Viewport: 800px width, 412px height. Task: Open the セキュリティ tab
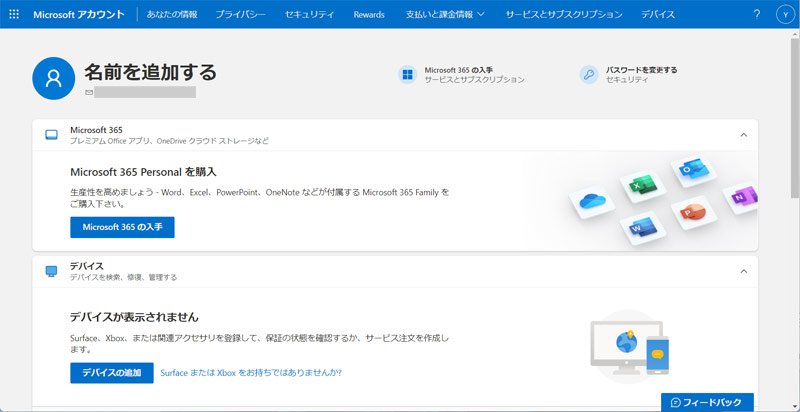(x=309, y=14)
